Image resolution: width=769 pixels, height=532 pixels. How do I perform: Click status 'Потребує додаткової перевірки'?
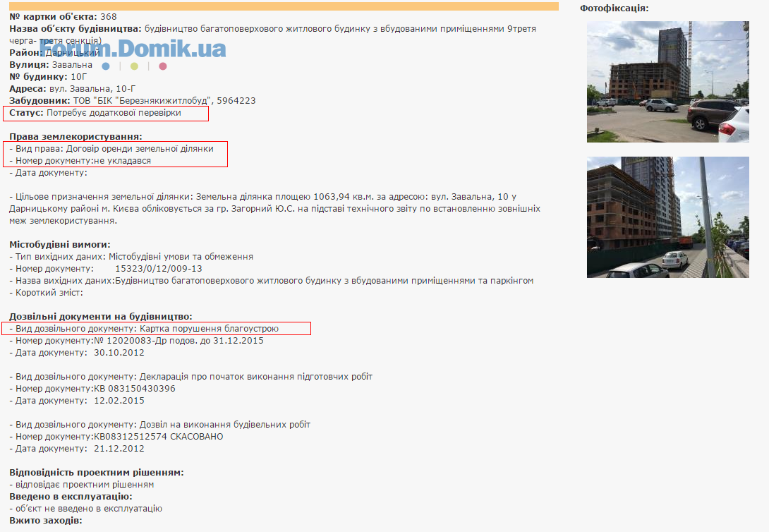pyautogui.click(x=114, y=113)
